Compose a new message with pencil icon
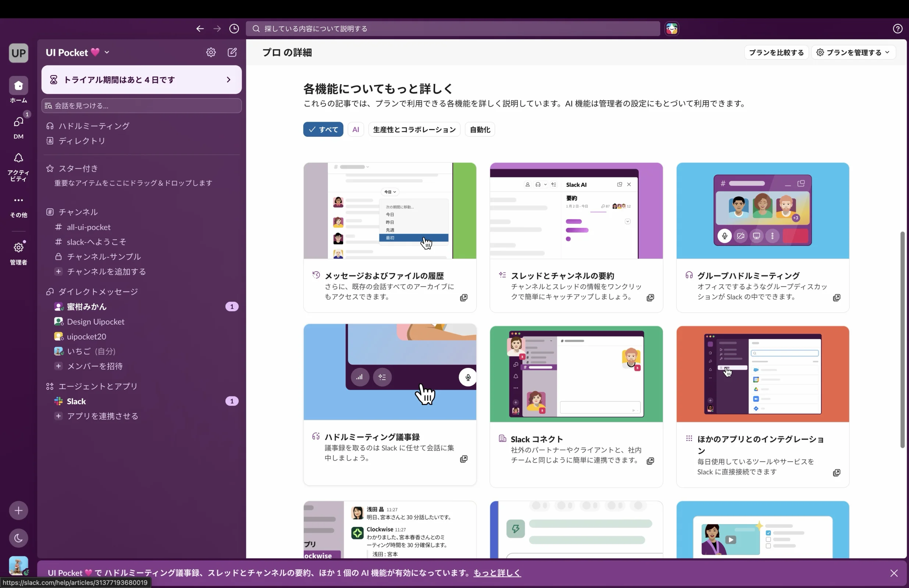This screenshot has height=588, width=909. pos(232,52)
